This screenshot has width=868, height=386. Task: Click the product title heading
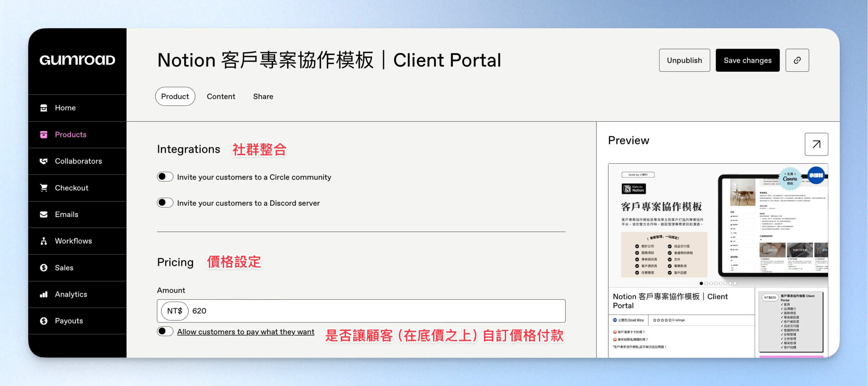(x=329, y=60)
